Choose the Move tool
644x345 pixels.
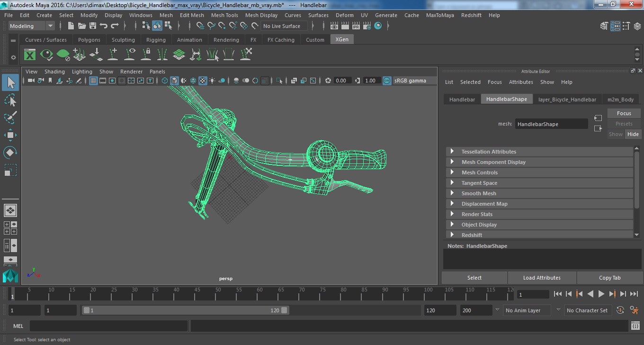tap(10, 135)
